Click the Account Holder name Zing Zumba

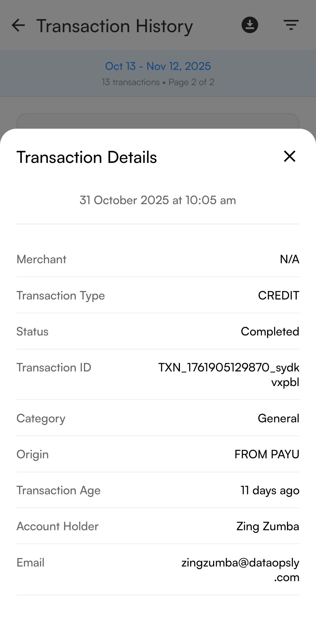[x=267, y=526]
